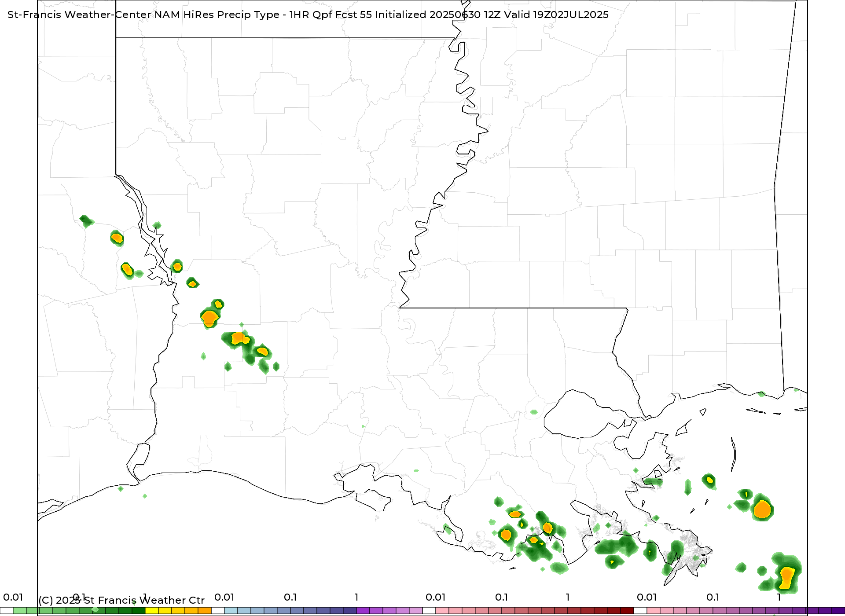Click the 1 label above red legend
The width and height of the screenshot is (845, 616).
[x=568, y=597]
